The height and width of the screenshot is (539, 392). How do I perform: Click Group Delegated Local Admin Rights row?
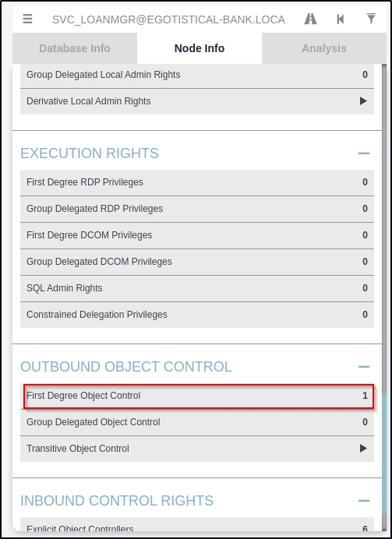(x=197, y=75)
